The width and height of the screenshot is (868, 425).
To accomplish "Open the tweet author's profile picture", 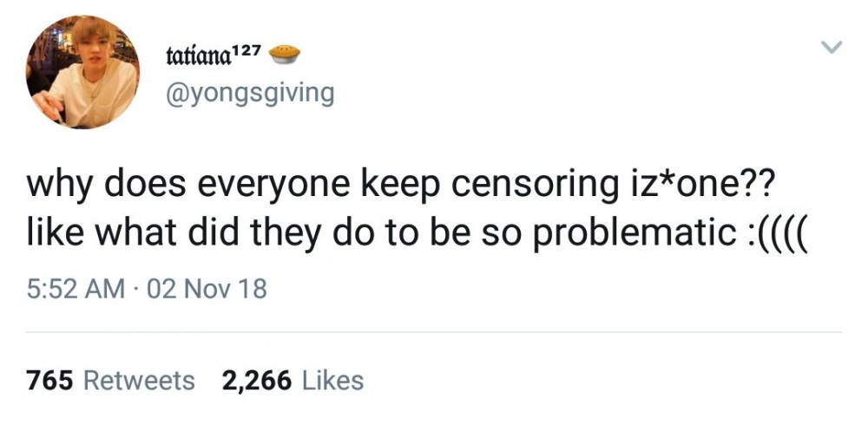I will point(82,72).
